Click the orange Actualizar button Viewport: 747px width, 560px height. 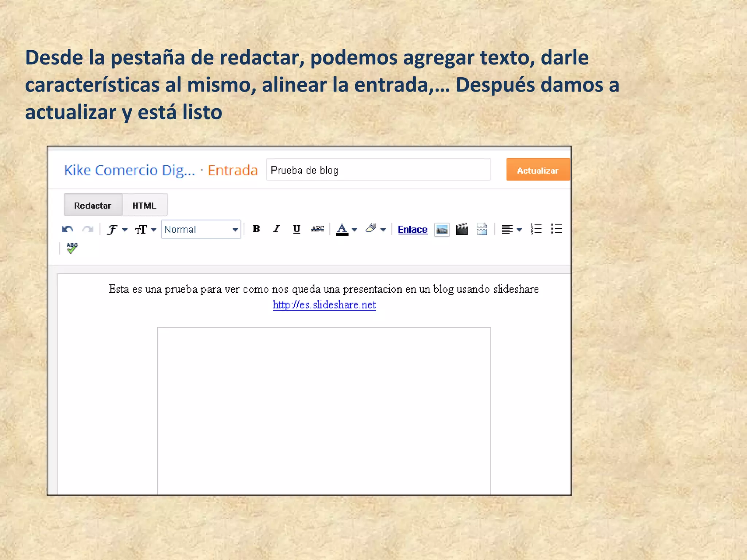tap(538, 170)
